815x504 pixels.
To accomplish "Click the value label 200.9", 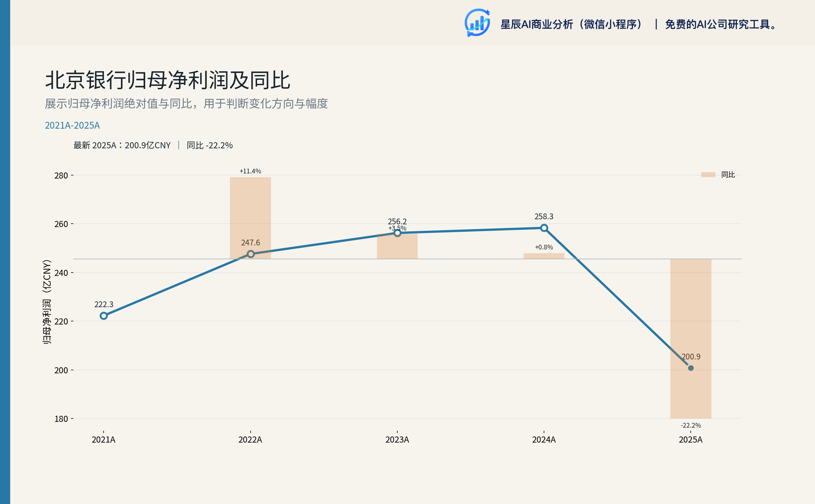I will click(691, 357).
